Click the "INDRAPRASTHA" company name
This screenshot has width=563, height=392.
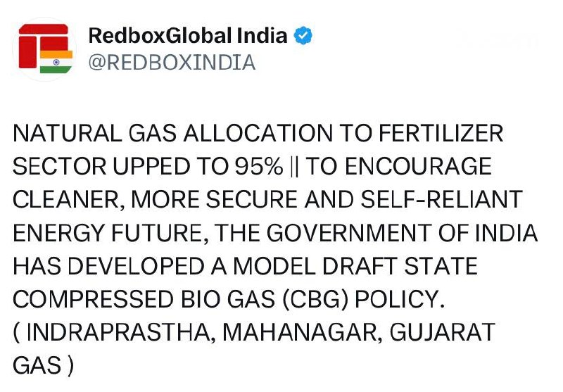pyautogui.click(x=117, y=332)
